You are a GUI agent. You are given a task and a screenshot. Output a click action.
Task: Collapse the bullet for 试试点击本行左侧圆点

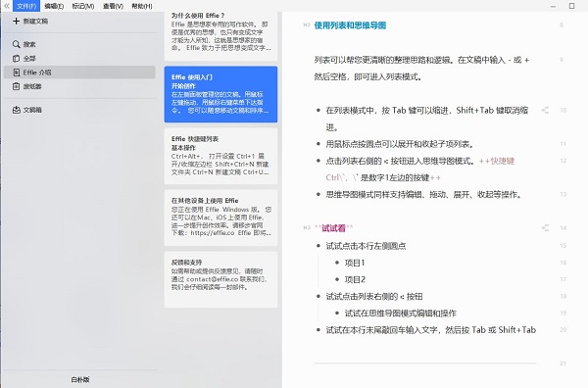(x=318, y=246)
